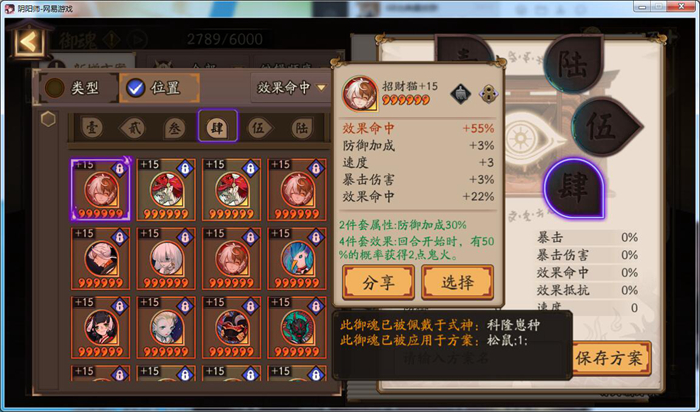Toggle lock on first selected soul thumbnail
Screen dimensions: 700x412
pos(119,168)
